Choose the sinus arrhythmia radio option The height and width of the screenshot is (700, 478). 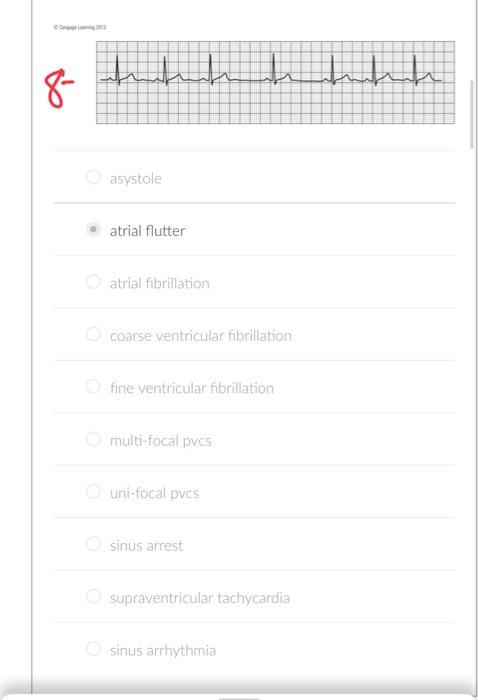click(93, 649)
